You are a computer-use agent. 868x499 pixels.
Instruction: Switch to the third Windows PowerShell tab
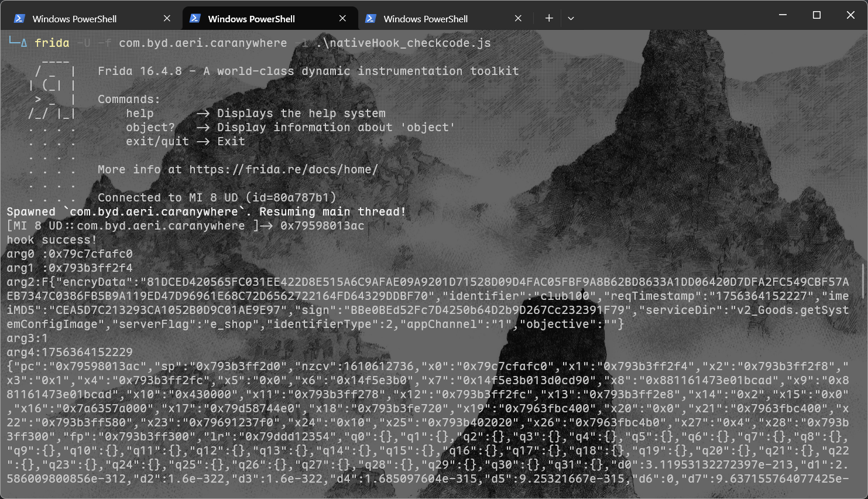click(x=445, y=18)
